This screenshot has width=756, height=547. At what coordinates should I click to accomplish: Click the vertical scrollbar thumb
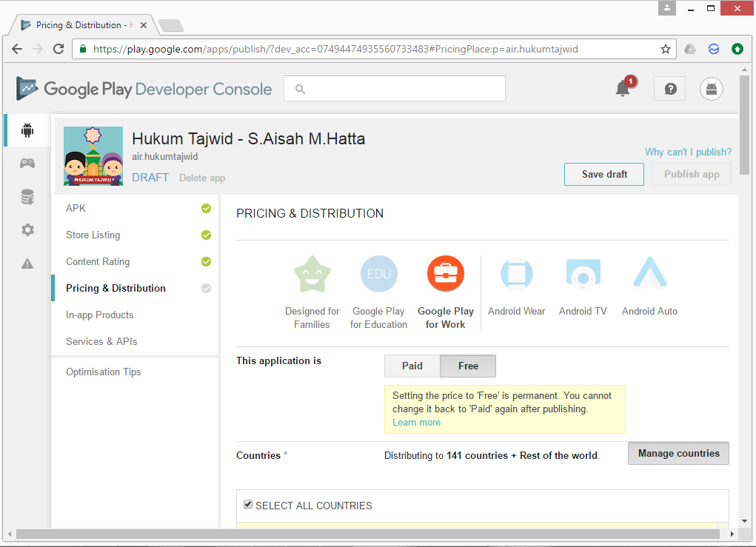coord(744,125)
